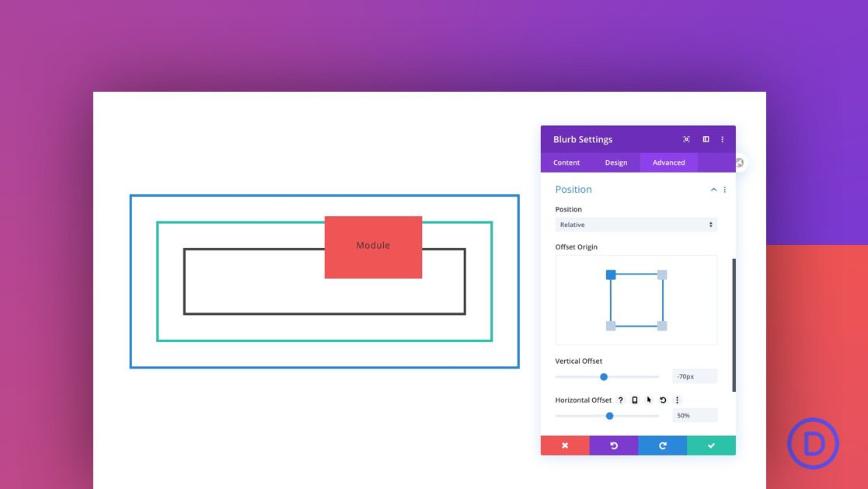Collapse the Position section

(x=713, y=189)
